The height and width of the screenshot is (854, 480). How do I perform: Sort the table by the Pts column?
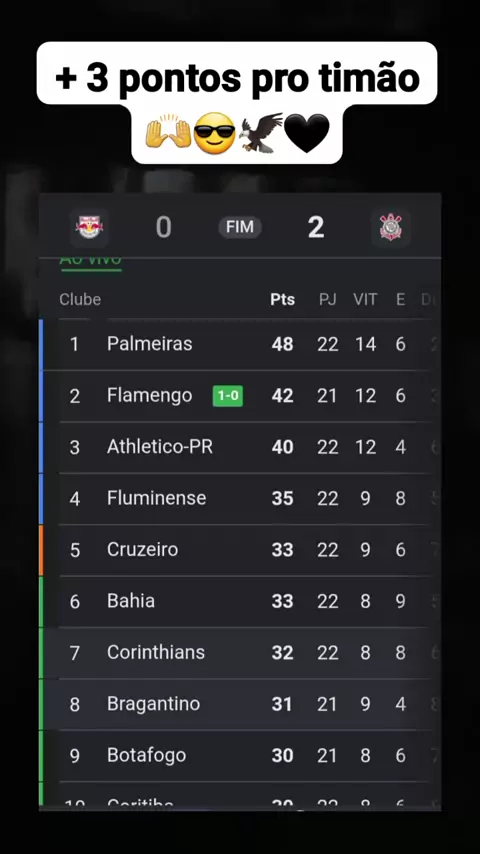[283, 300]
